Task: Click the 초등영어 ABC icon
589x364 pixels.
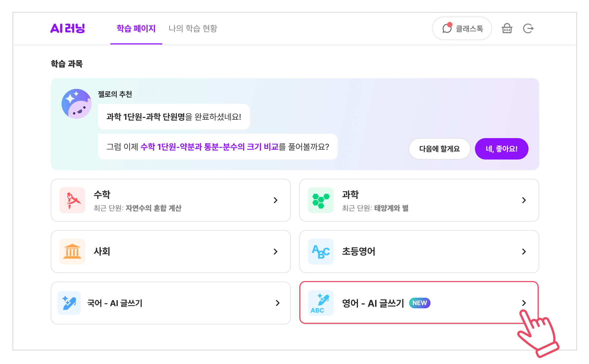Action: tap(321, 252)
